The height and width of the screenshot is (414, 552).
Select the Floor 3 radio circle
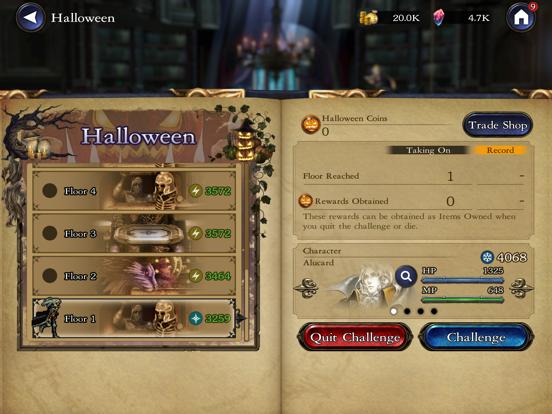coord(50,233)
